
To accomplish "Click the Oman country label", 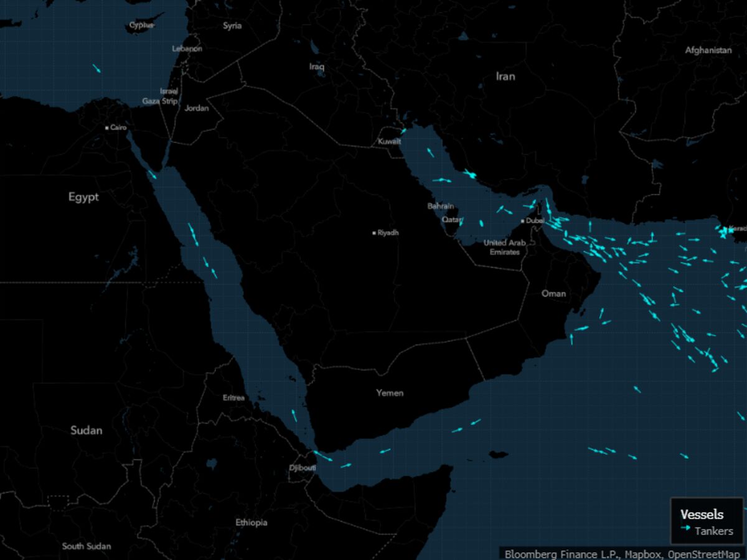I will [x=553, y=293].
